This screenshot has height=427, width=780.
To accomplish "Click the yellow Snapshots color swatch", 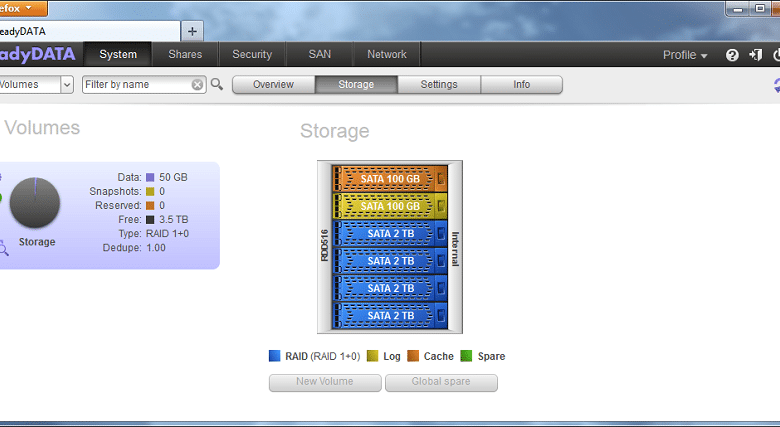I will point(150,192).
